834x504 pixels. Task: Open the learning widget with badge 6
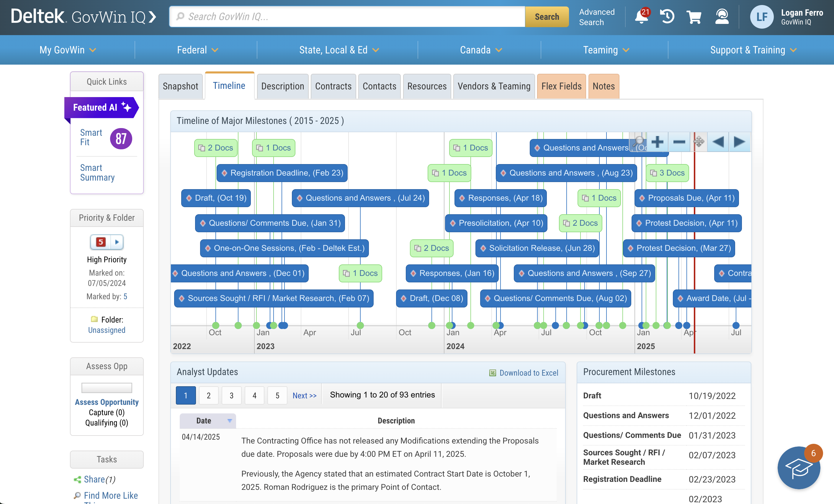799,468
